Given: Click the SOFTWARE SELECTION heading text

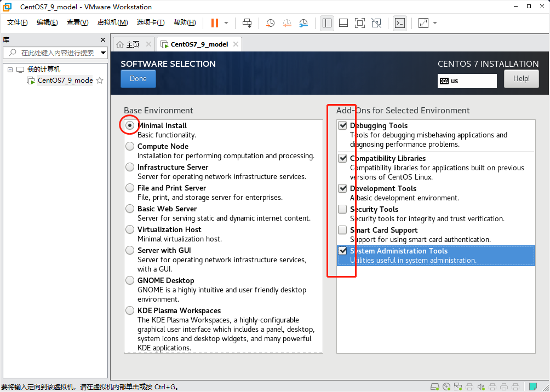Looking at the screenshot, I should [x=168, y=64].
